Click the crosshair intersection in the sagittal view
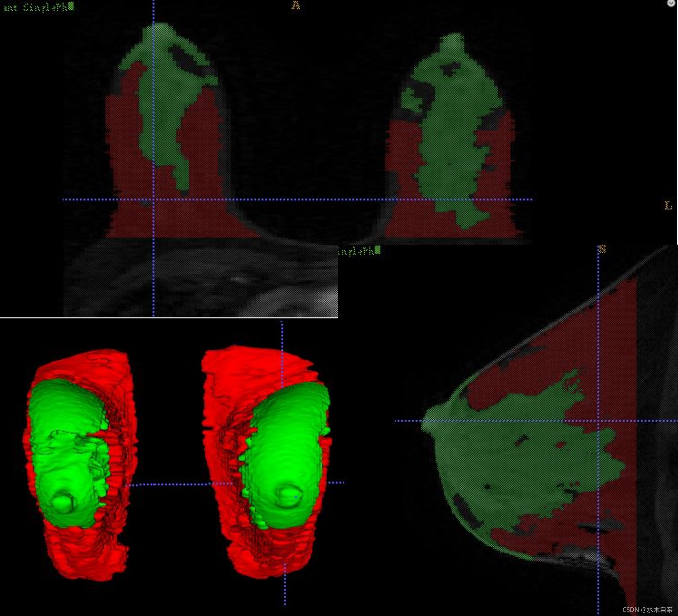The image size is (678, 616). [x=598, y=420]
